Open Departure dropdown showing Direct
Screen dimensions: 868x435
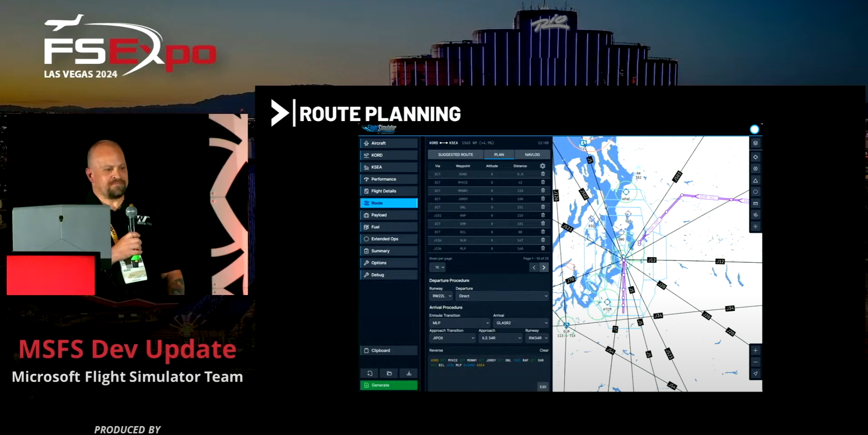[x=502, y=296]
